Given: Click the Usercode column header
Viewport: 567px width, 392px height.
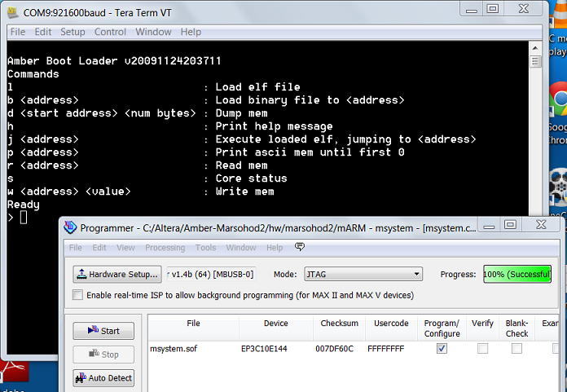Looking at the screenshot, I should tap(391, 328).
